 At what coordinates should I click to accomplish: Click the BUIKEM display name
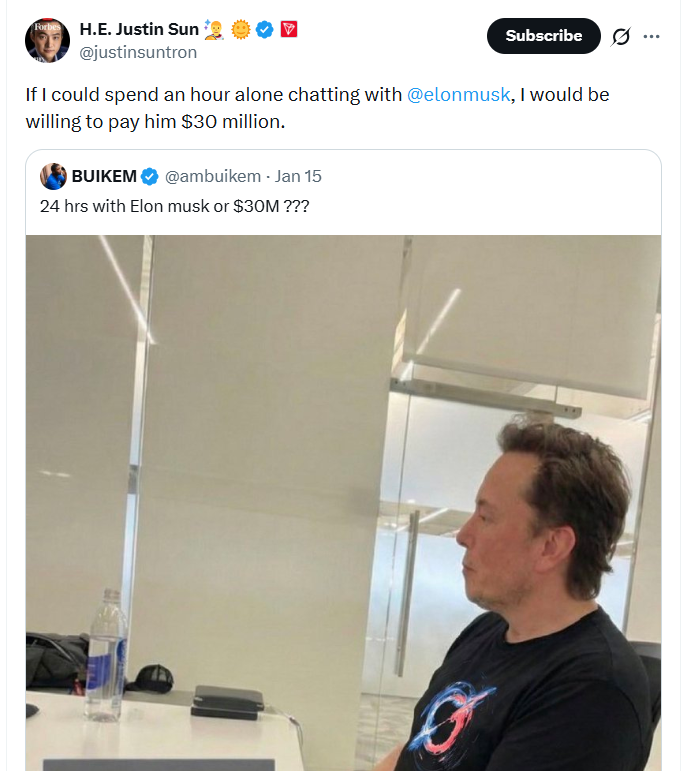point(104,177)
